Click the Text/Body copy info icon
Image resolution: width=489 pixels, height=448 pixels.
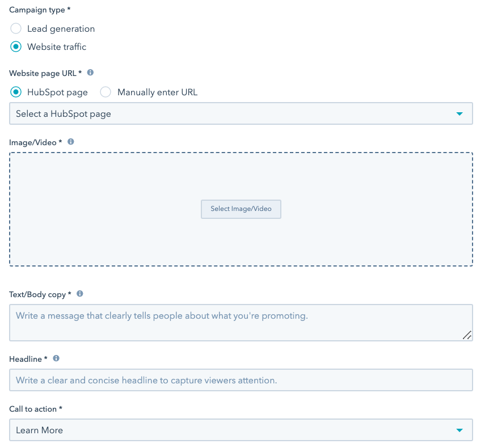(80, 294)
